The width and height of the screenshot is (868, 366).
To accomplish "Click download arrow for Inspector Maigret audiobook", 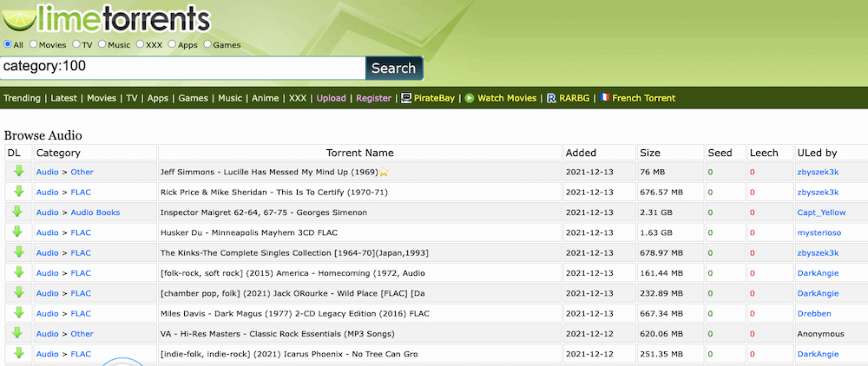I will [x=19, y=212].
